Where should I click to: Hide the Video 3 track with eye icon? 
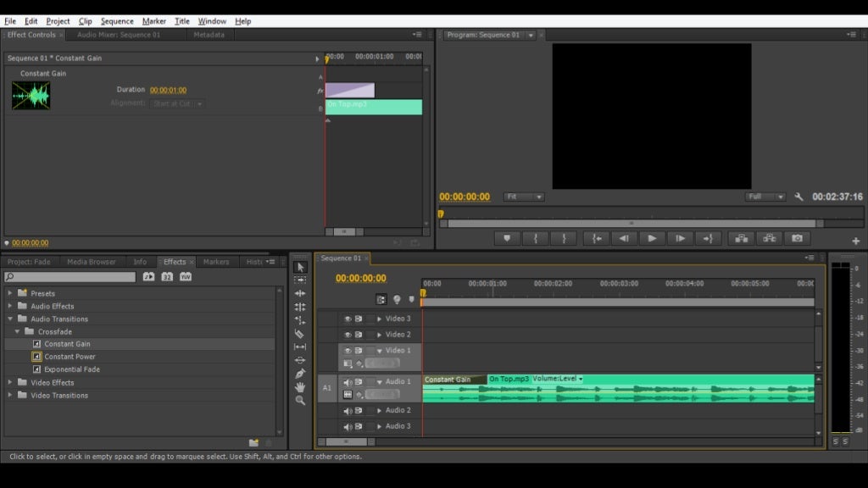(348, 319)
